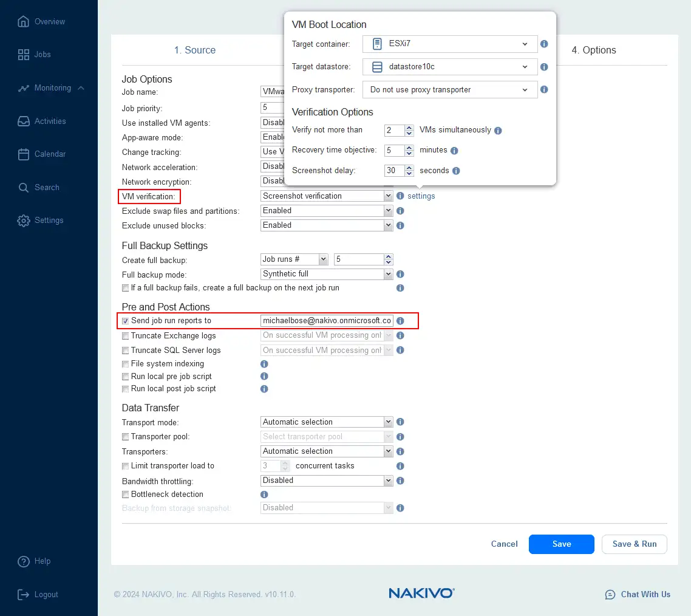Click info icon for Transport mode
Screen dimensions: 691x616
click(400, 422)
